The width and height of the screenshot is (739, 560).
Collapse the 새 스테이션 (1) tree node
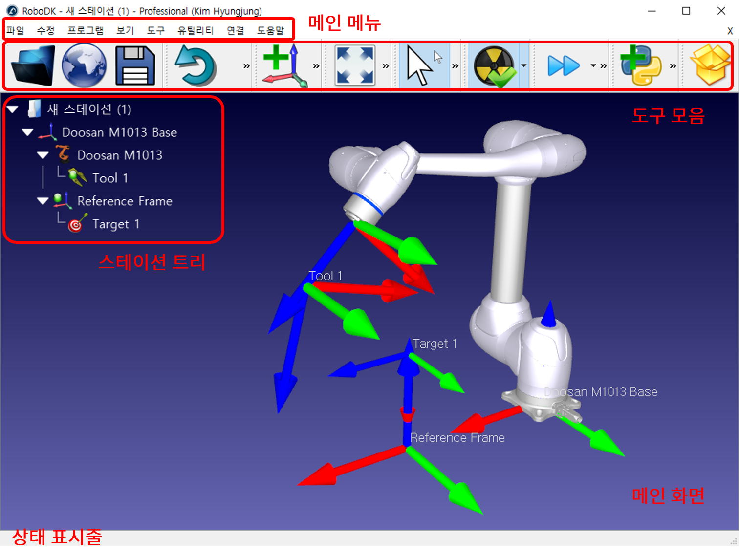(13, 109)
